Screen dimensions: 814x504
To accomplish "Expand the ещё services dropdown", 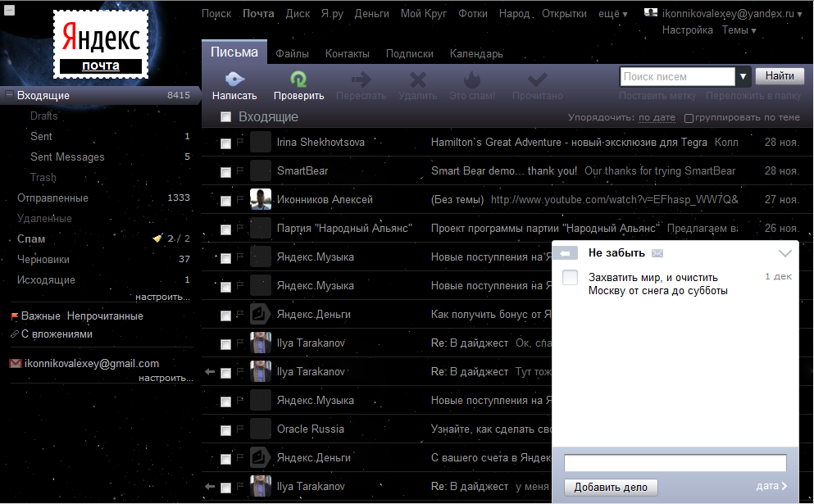I will point(612,14).
